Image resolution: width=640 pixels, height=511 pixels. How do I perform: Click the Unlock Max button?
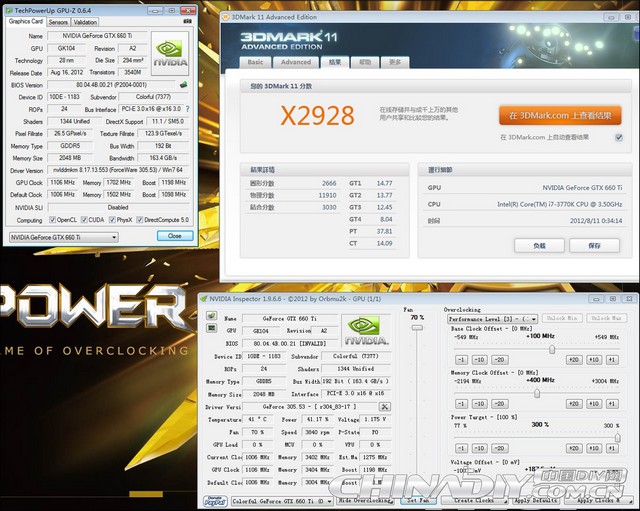(606, 318)
